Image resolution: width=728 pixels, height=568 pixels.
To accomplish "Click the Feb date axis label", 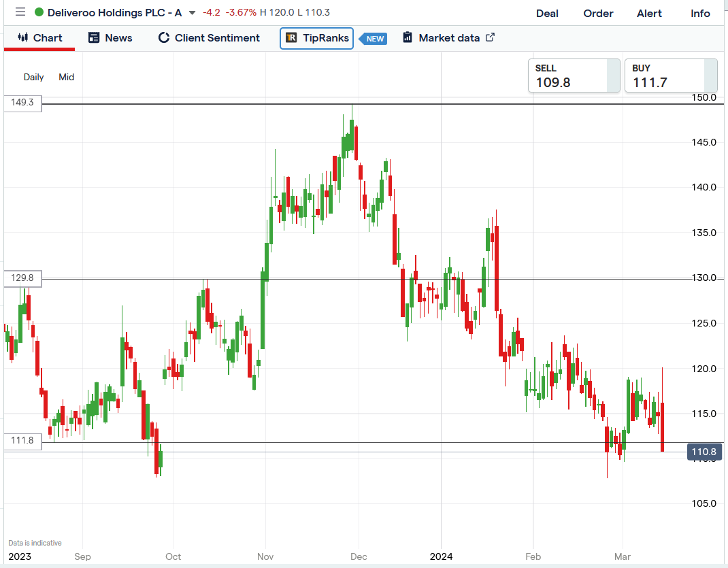I will pos(533,556).
